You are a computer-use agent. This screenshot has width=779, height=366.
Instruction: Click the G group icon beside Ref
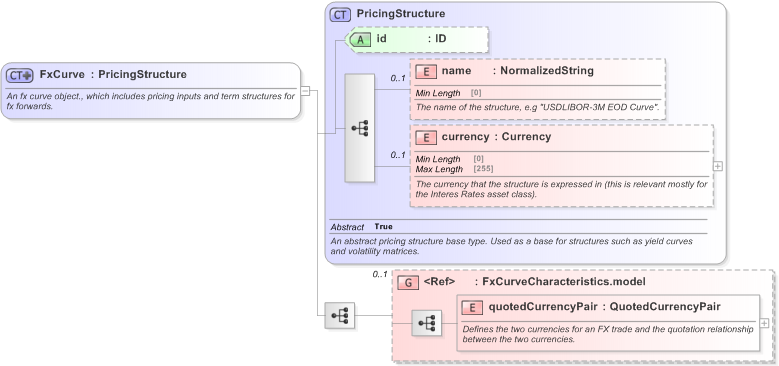408,283
